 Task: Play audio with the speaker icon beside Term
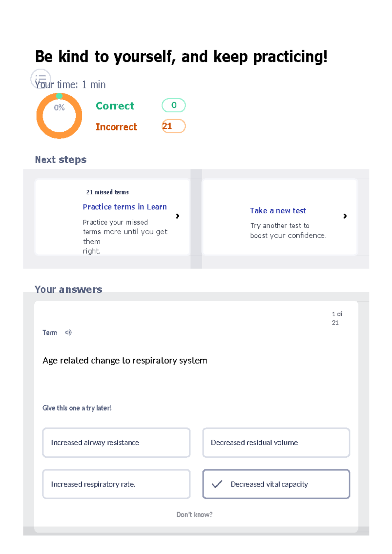68,333
